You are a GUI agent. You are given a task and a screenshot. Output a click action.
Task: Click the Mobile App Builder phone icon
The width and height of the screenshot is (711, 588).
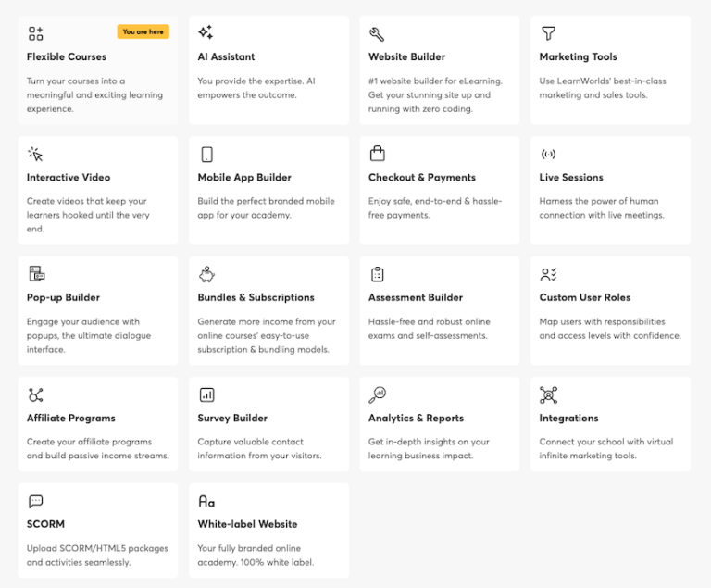pos(206,155)
